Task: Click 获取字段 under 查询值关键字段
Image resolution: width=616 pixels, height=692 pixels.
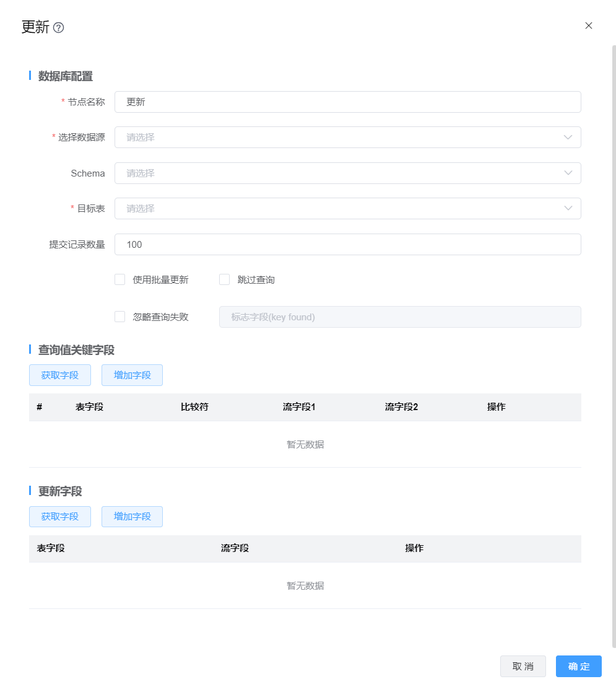Action: [x=60, y=375]
